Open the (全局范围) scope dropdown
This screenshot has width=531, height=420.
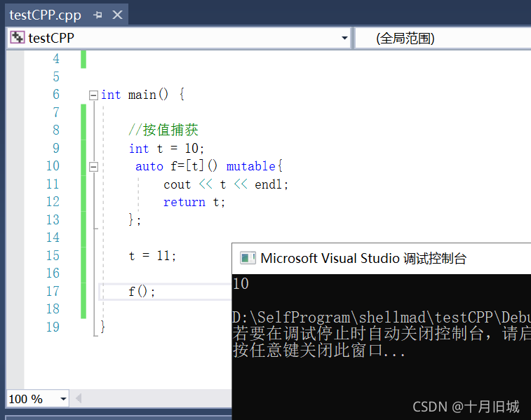(x=443, y=39)
